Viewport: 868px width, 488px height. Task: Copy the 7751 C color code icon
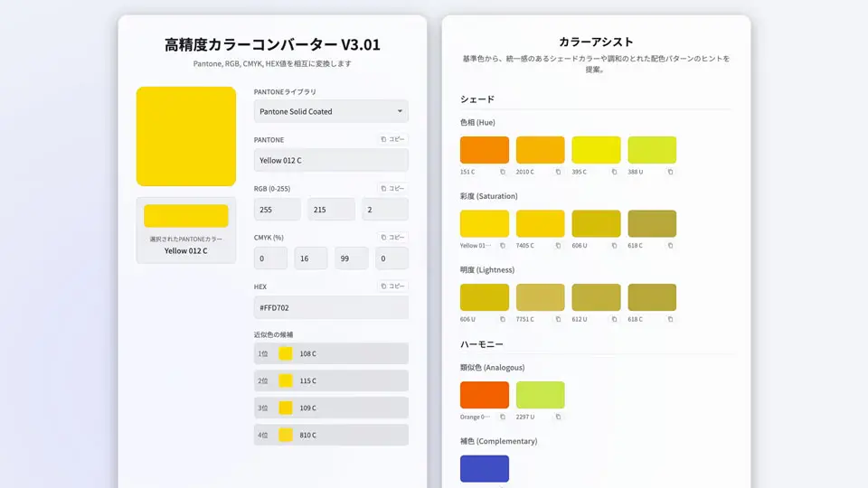coord(558,319)
